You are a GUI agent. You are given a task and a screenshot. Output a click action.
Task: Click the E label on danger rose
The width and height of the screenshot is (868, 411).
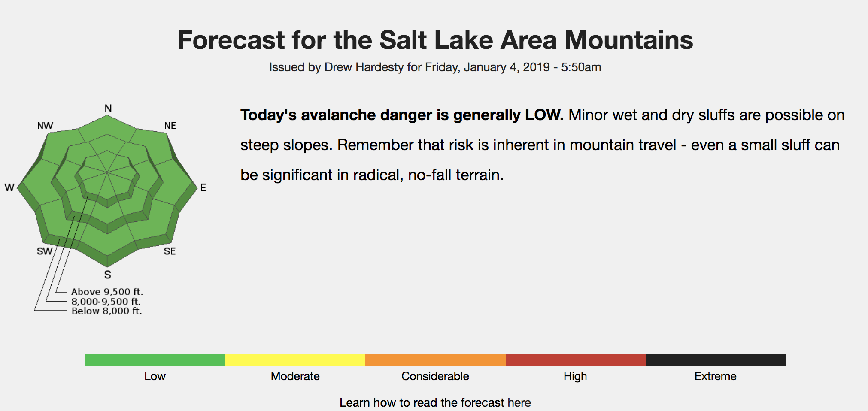(203, 187)
